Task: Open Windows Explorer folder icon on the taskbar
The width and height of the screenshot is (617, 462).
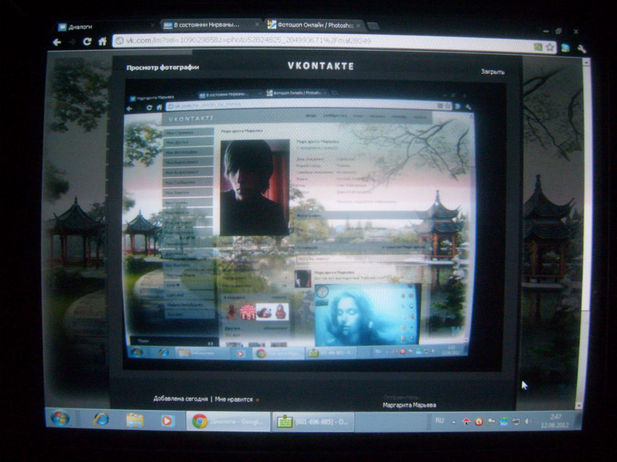Action: (x=135, y=420)
